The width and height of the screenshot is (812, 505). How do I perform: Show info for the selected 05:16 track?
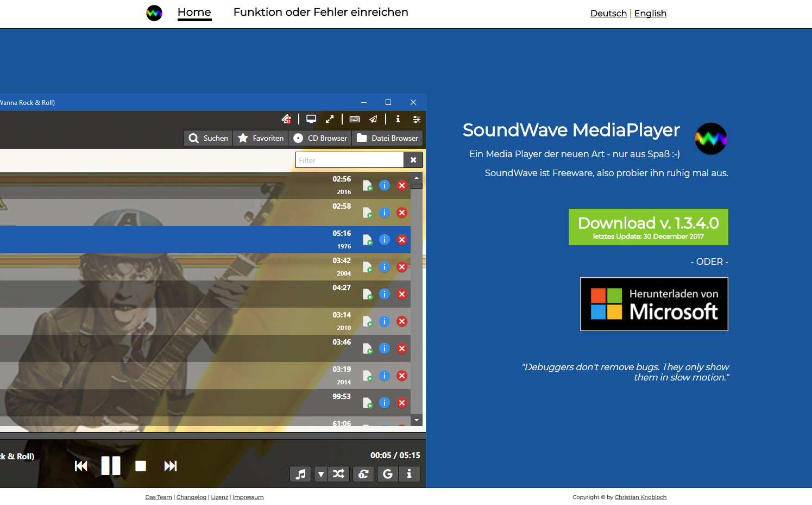pos(385,240)
